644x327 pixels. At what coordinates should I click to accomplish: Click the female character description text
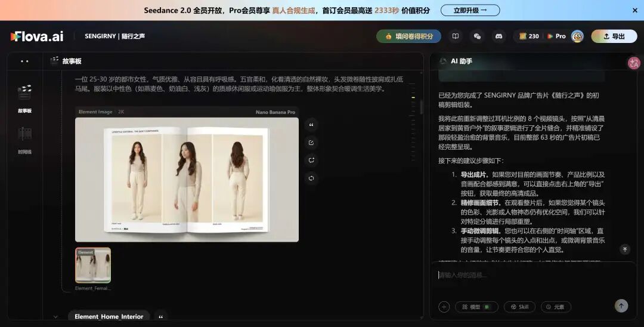239,84
